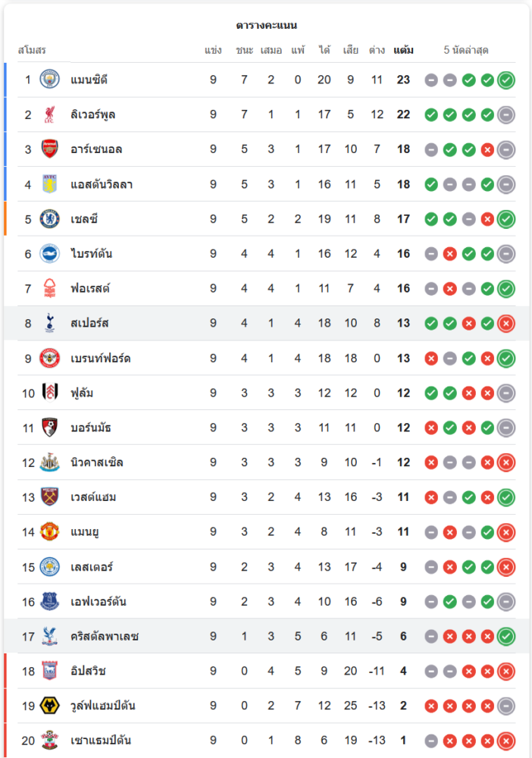Click Man City's latest match win indicator
The image size is (532, 758).
click(506, 80)
